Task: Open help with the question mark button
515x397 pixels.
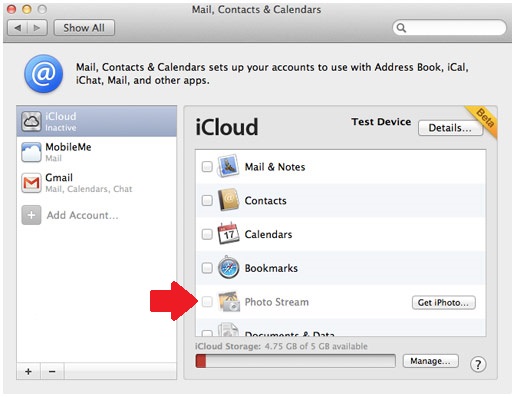Action: point(478,364)
